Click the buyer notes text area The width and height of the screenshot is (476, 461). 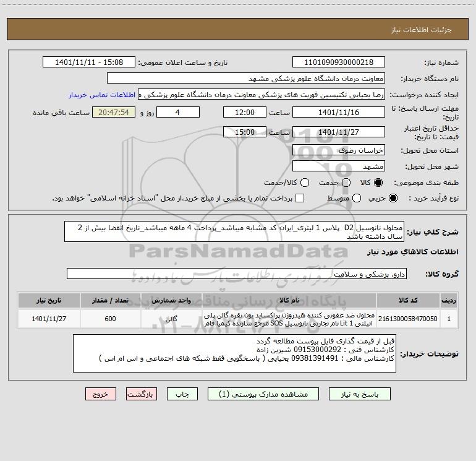tap(234, 353)
